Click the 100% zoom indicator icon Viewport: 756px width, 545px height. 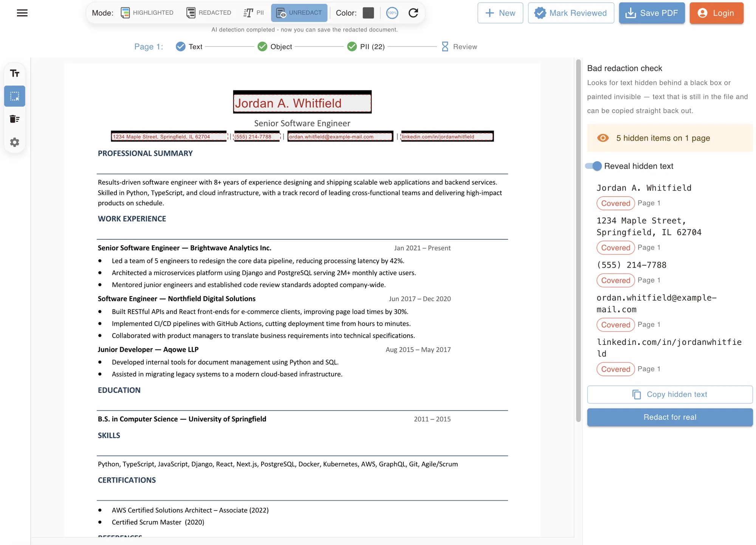(392, 13)
